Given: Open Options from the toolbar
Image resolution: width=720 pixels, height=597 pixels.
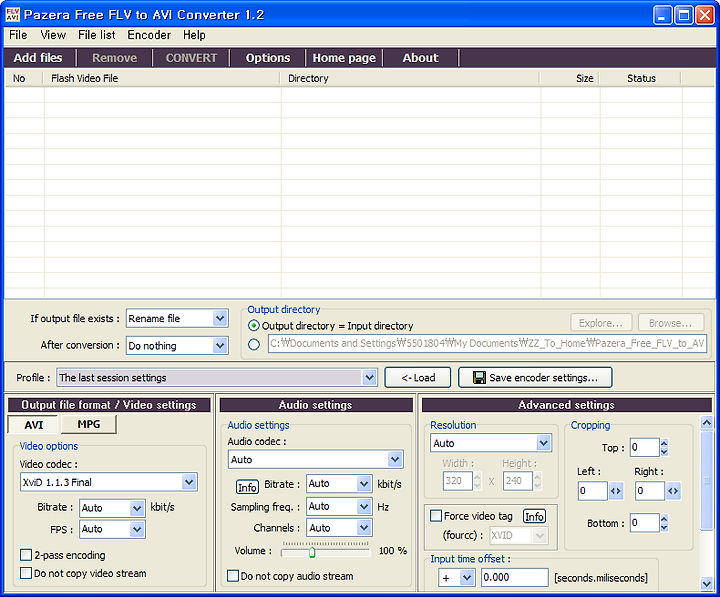Looking at the screenshot, I should 268,58.
